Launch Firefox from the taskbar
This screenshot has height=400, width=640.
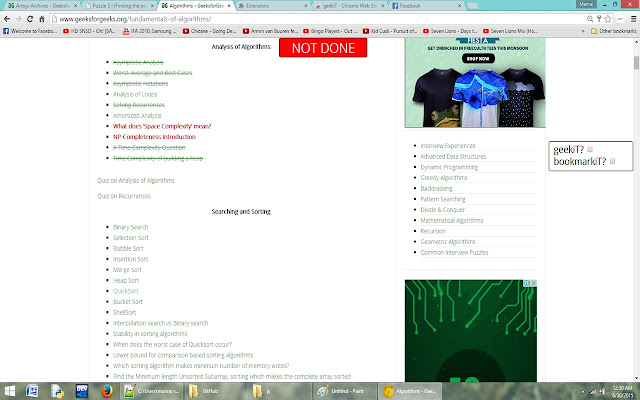point(107,391)
